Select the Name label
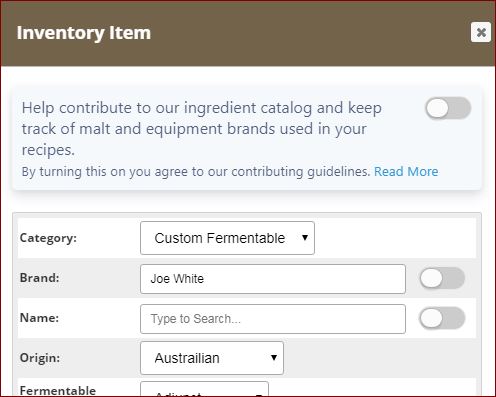This screenshot has height=397, width=496. pyautogui.click(x=39, y=318)
